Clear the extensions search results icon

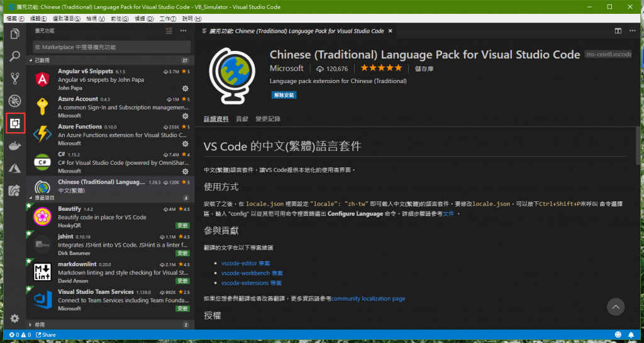(x=169, y=31)
